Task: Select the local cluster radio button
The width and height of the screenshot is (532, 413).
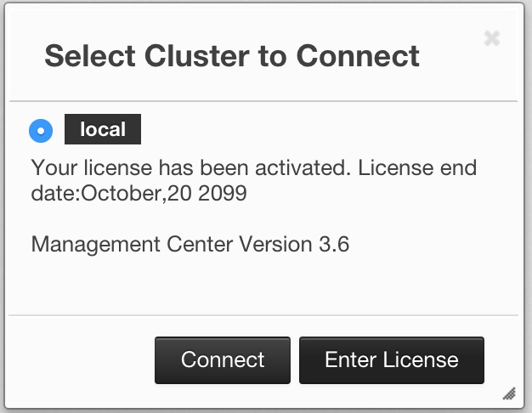Action: coord(41,131)
